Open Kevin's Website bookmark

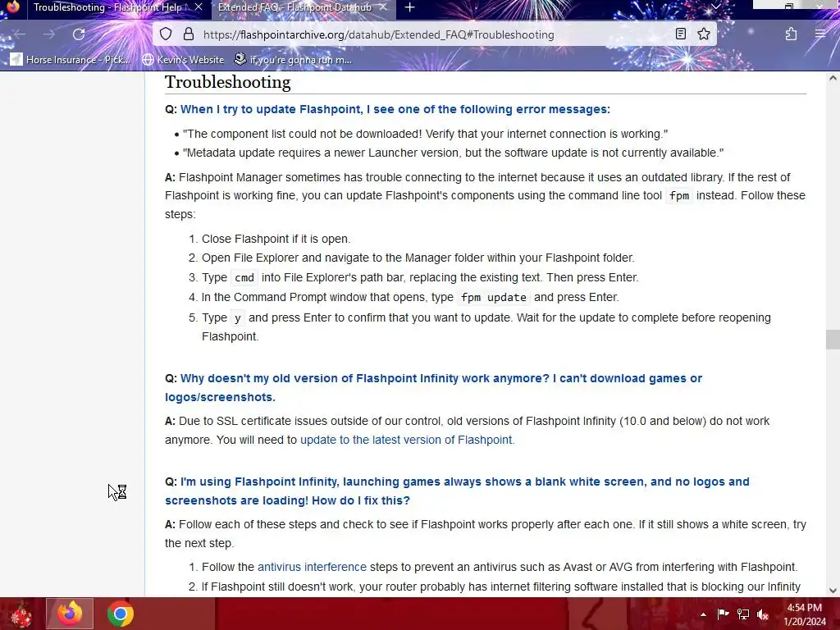183,59
